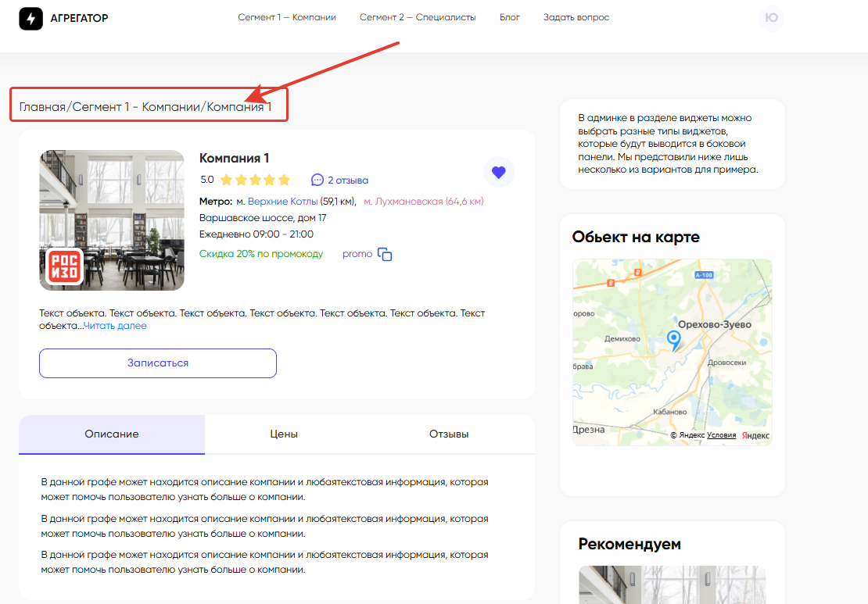Click the Яндекс logo on the map

pos(755,435)
